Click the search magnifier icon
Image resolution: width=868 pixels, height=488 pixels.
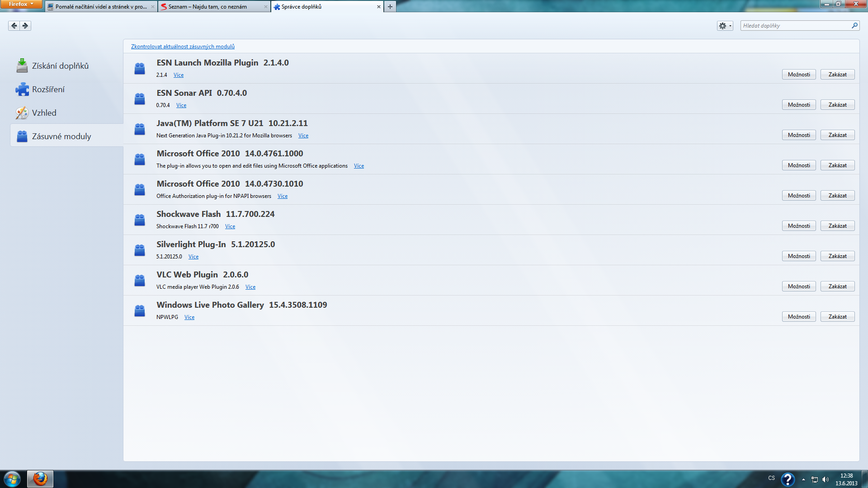click(854, 26)
